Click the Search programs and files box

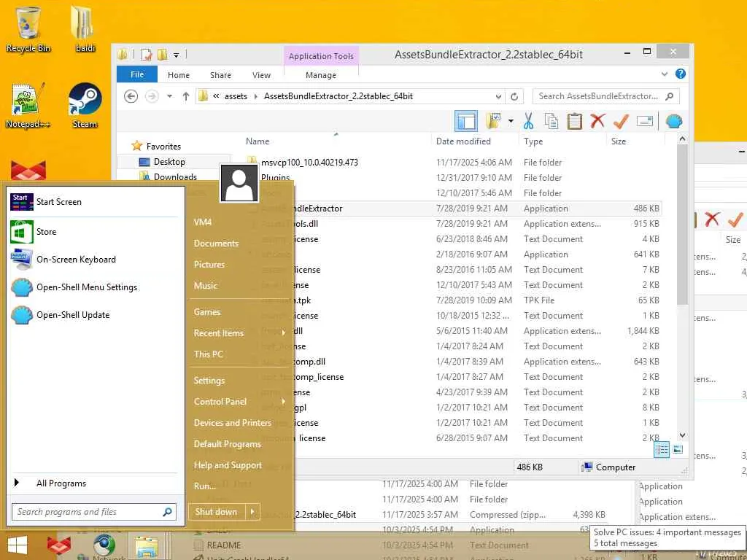point(94,512)
